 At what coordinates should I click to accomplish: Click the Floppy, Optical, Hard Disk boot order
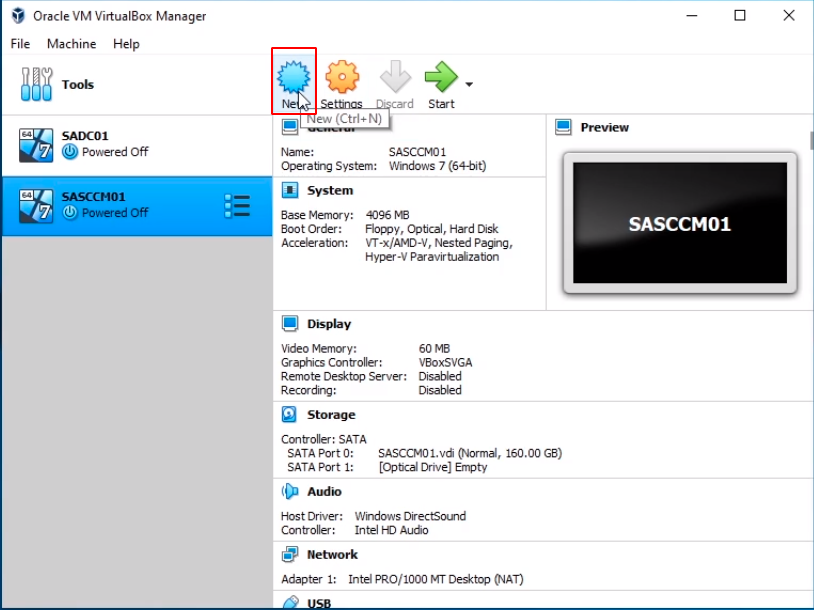tap(431, 229)
